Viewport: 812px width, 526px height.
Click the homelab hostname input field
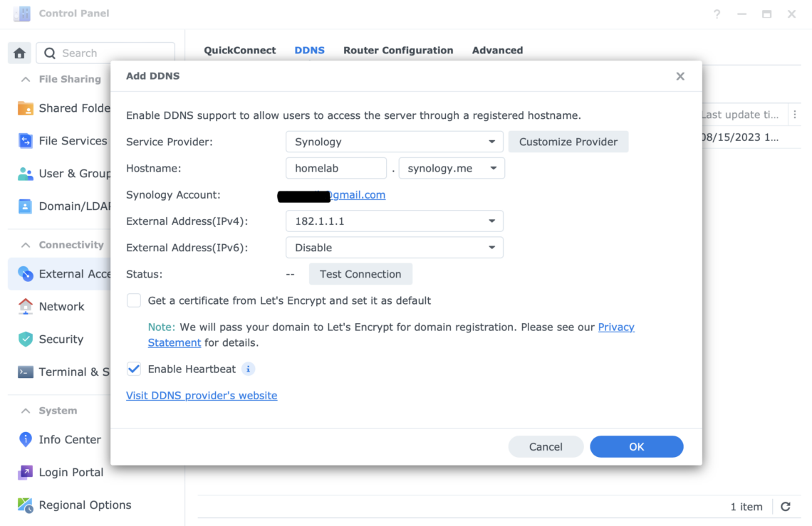(x=335, y=168)
